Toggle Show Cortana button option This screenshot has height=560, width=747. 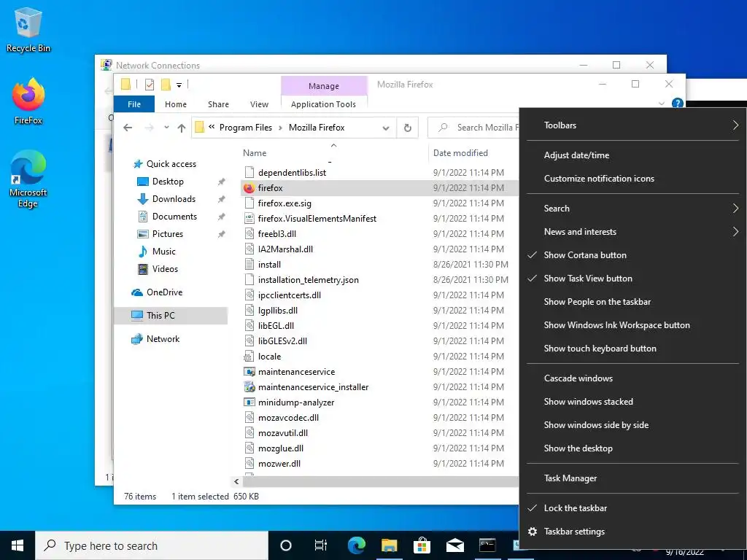pyautogui.click(x=632, y=255)
